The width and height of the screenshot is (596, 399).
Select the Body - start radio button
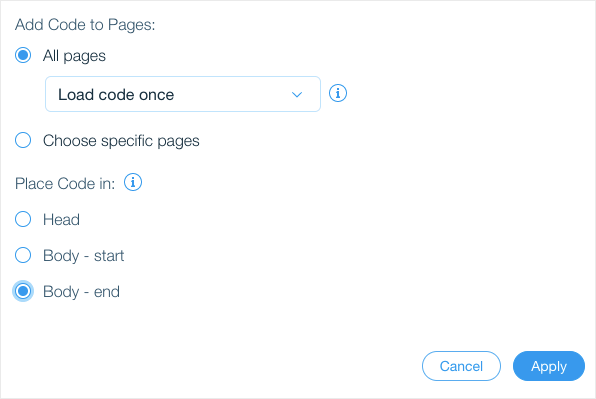[x=23, y=255]
